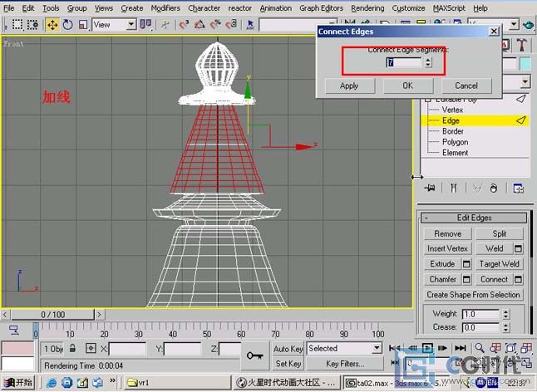Image resolution: width=537 pixels, height=392 pixels.
Task: Click the Weld button
Action: point(495,248)
